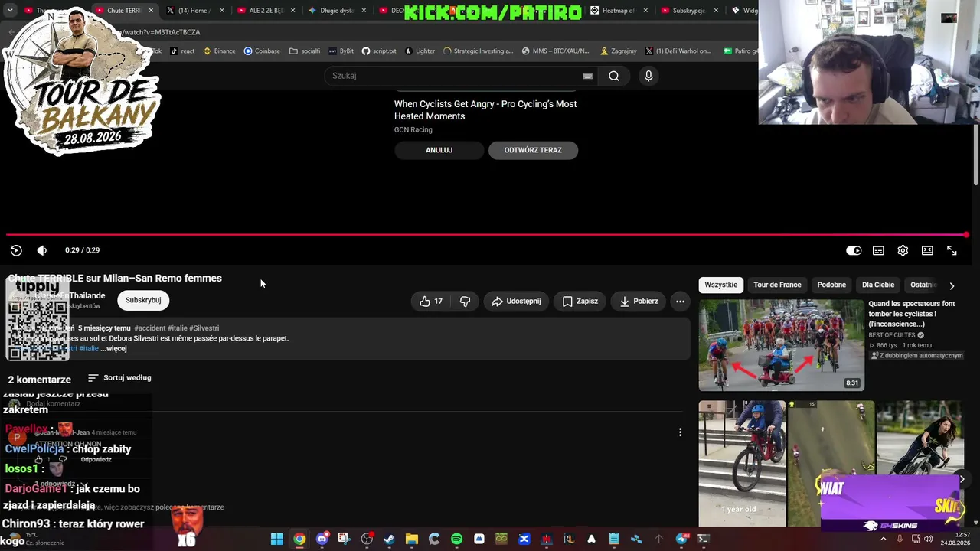Select the Wszystkie filter chip
Viewport: 980px width, 551px height.
[x=721, y=285]
